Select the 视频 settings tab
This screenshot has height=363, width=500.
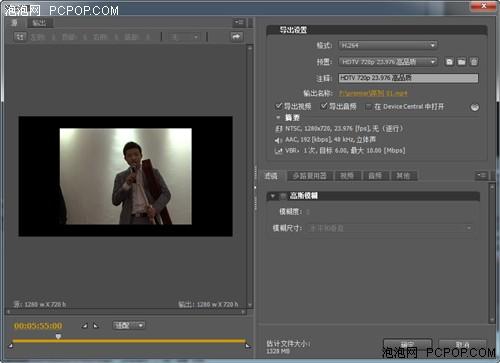coord(347,176)
